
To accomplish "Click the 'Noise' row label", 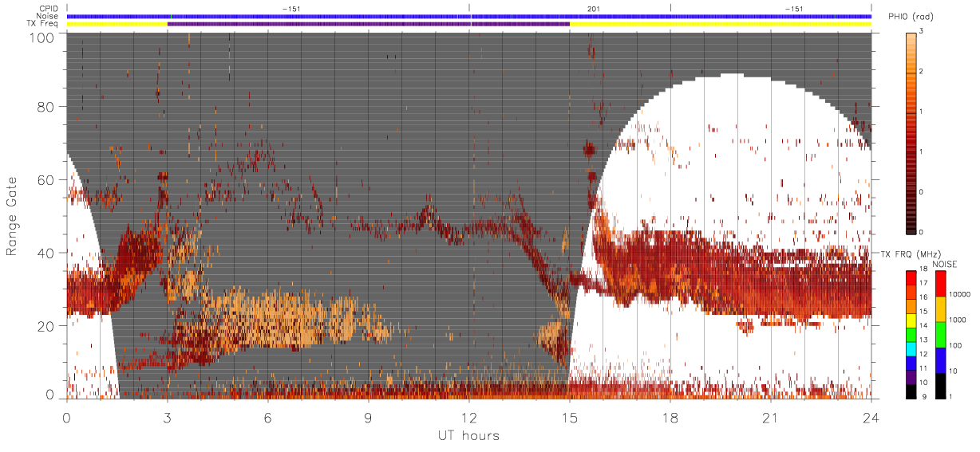I will pos(49,16).
